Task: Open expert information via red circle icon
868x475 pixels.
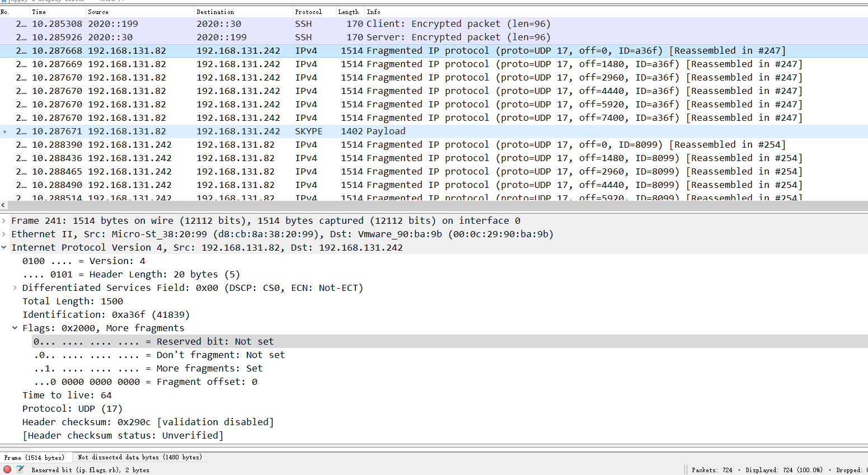Action: [x=7, y=469]
